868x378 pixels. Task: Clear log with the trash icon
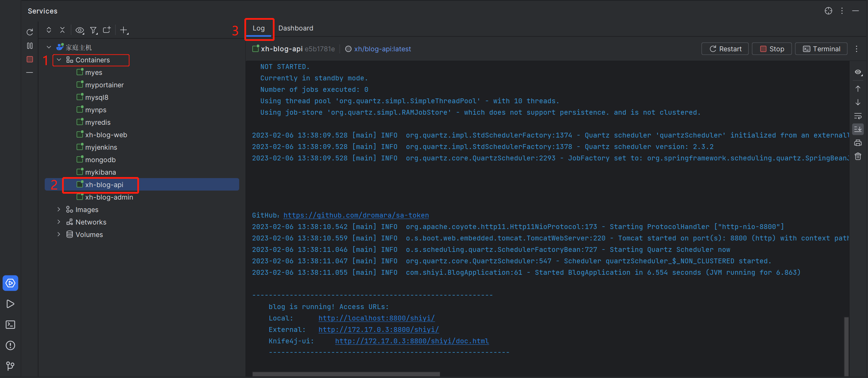858,157
